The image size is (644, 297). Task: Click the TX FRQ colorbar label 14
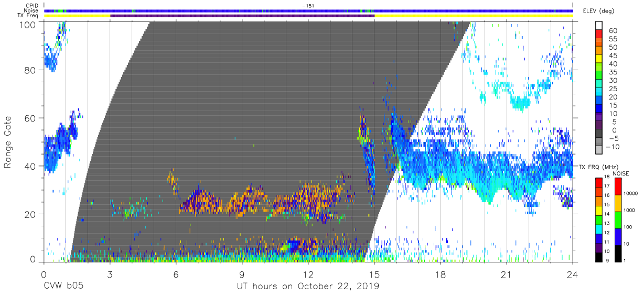tap(608, 215)
